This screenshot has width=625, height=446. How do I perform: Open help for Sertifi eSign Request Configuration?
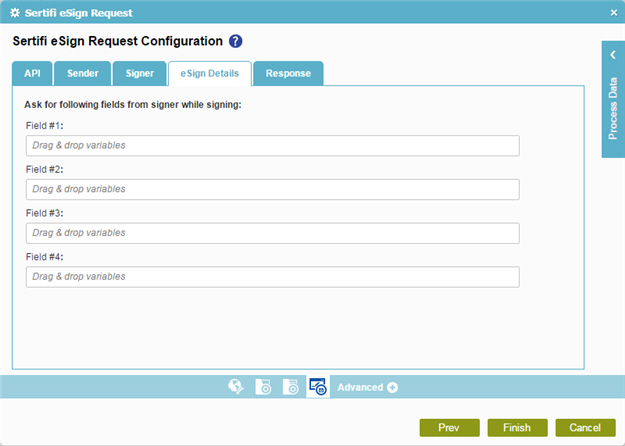[x=235, y=41]
